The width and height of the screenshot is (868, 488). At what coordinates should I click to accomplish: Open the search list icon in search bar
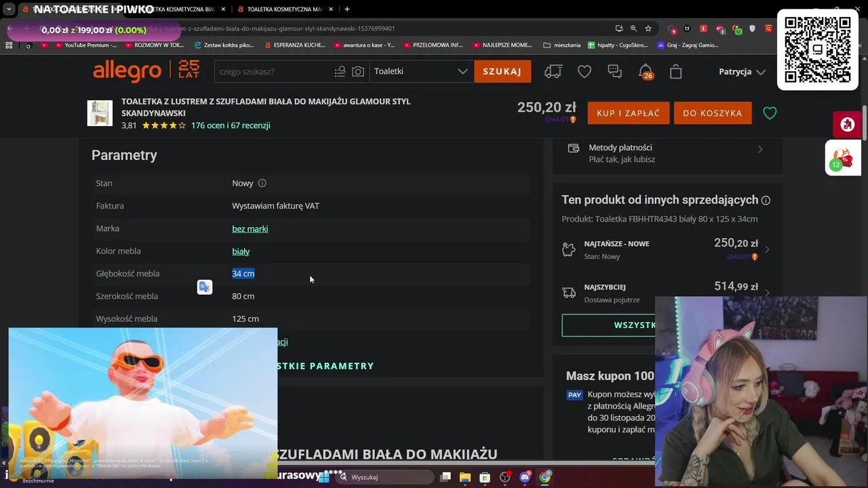[340, 71]
